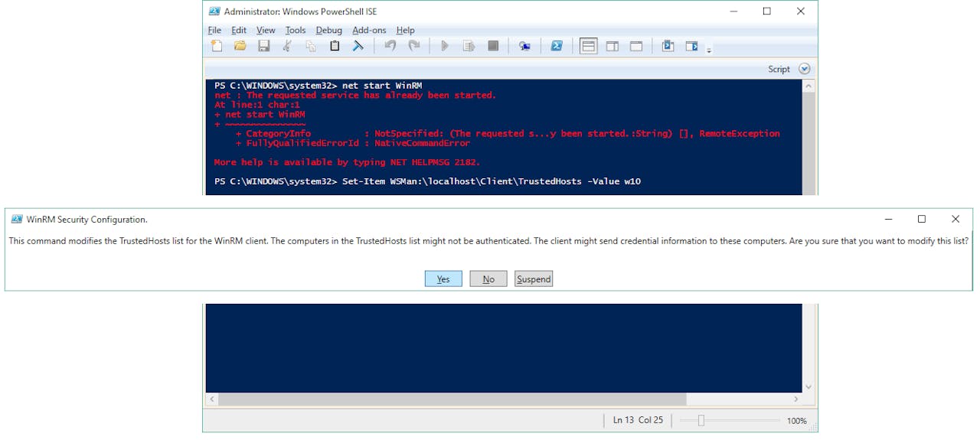Click Suspend in the WinRM dialog
Viewport: 980px width, 440px height.
[x=534, y=279]
